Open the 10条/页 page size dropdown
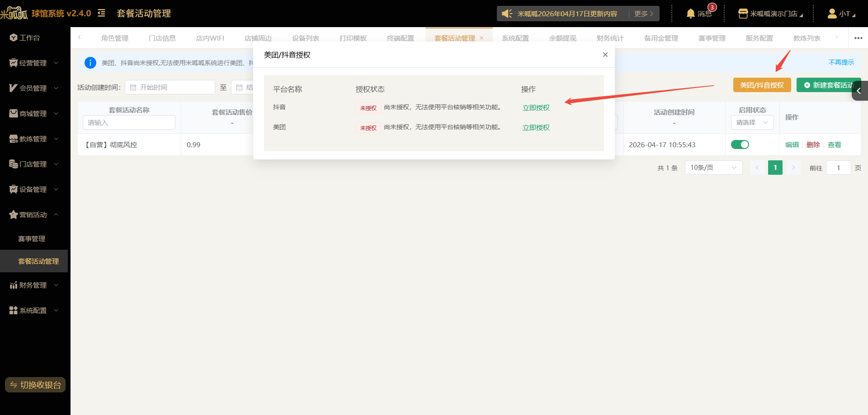Image resolution: width=868 pixels, height=415 pixels. 714,168
